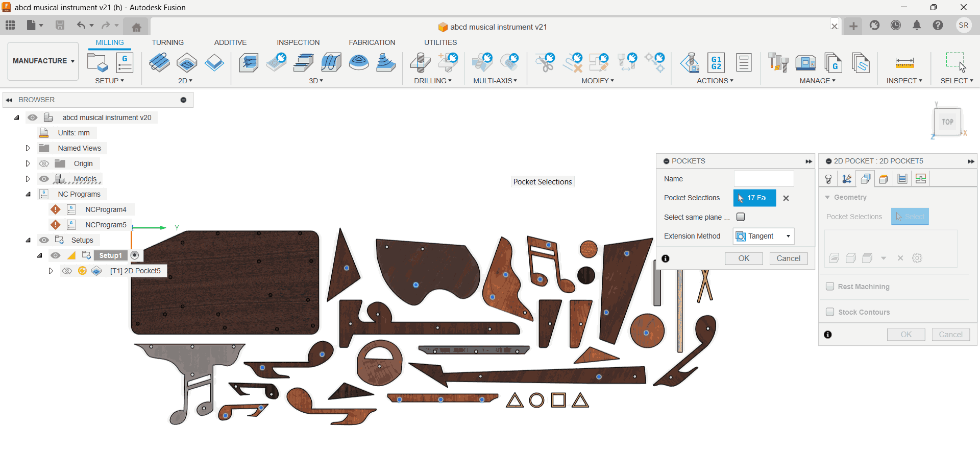Click the Job Status clock icon
The height and width of the screenshot is (472, 980).
pos(896,26)
